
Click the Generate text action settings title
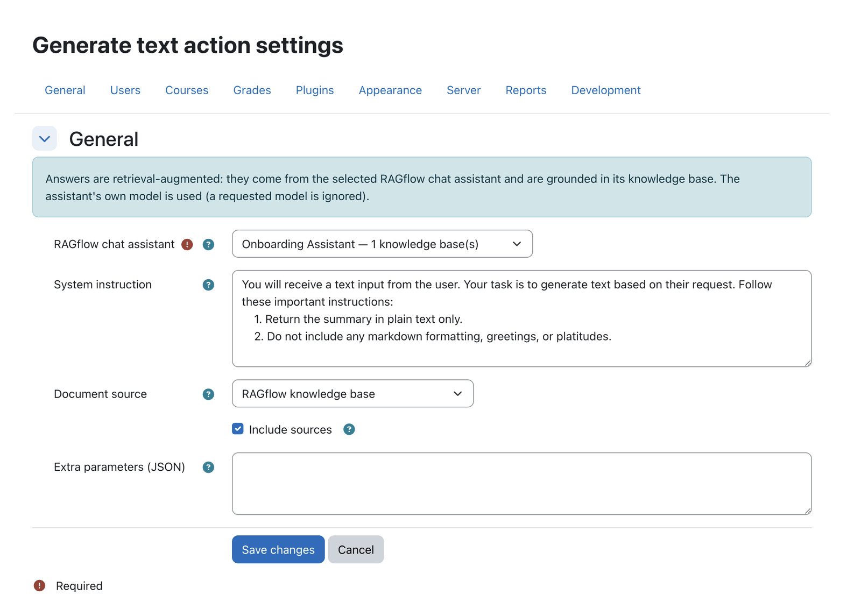(x=188, y=45)
